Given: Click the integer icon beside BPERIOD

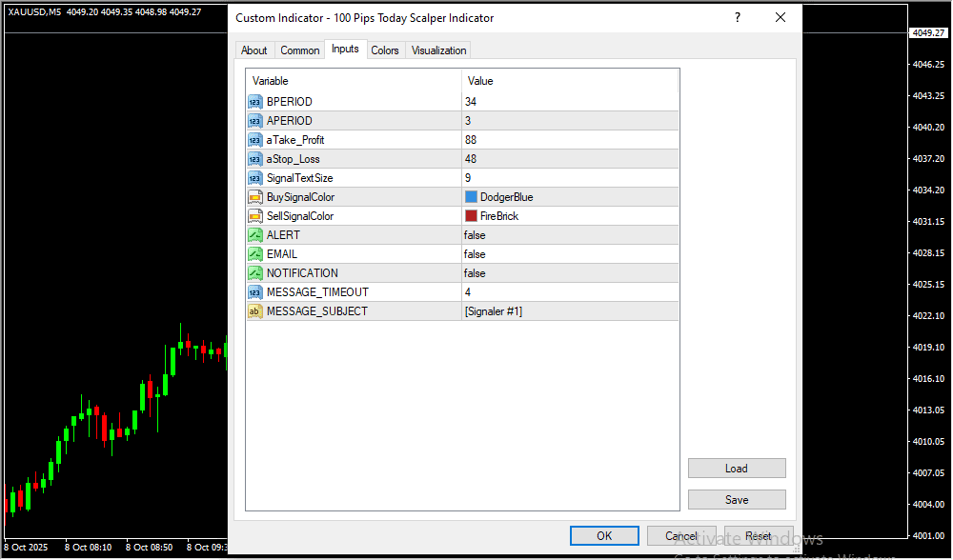Looking at the screenshot, I should click(x=254, y=102).
